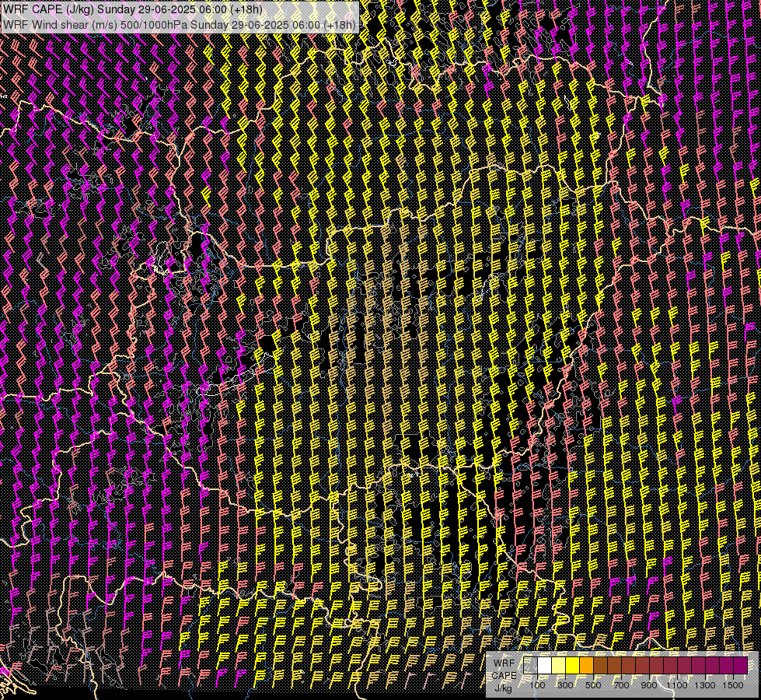Select the pale yellow CAPE legend swatch
This screenshot has width=761, height=700.
click(x=559, y=666)
